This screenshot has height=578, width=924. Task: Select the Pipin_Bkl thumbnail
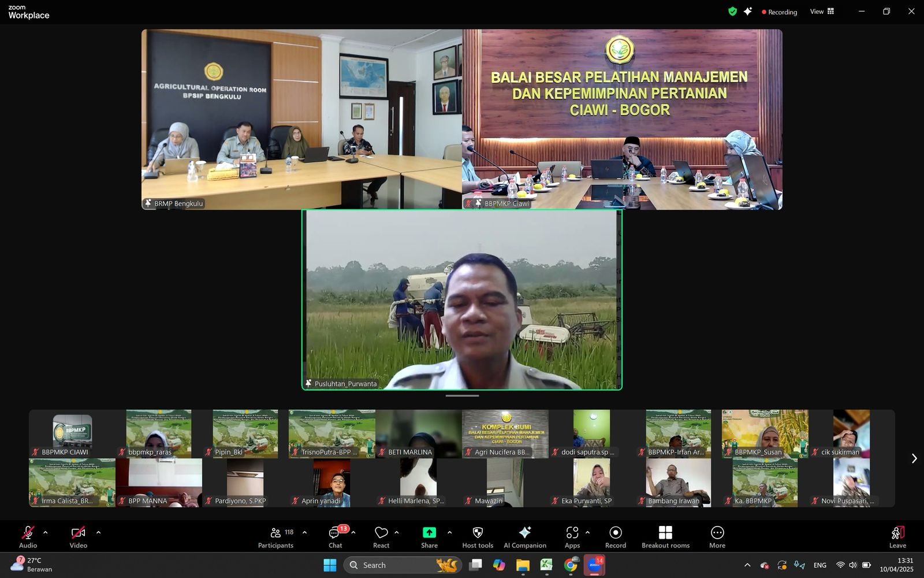click(245, 434)
